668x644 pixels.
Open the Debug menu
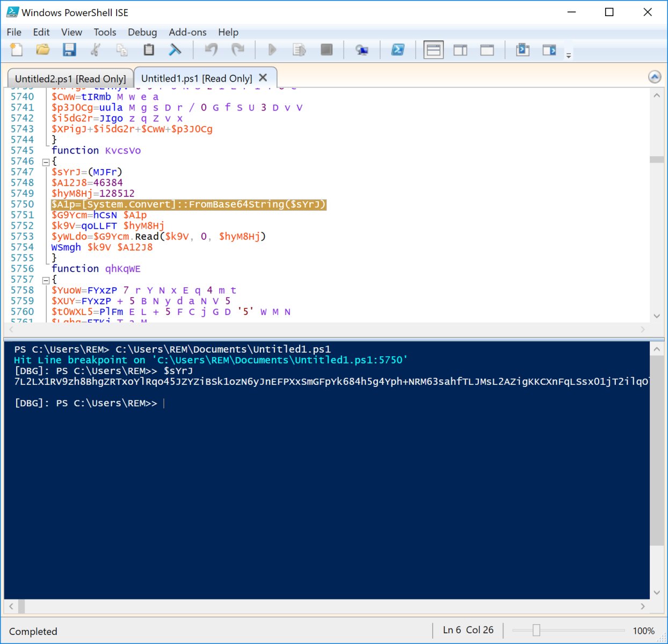pyautogui.click(x=142, y=32)
